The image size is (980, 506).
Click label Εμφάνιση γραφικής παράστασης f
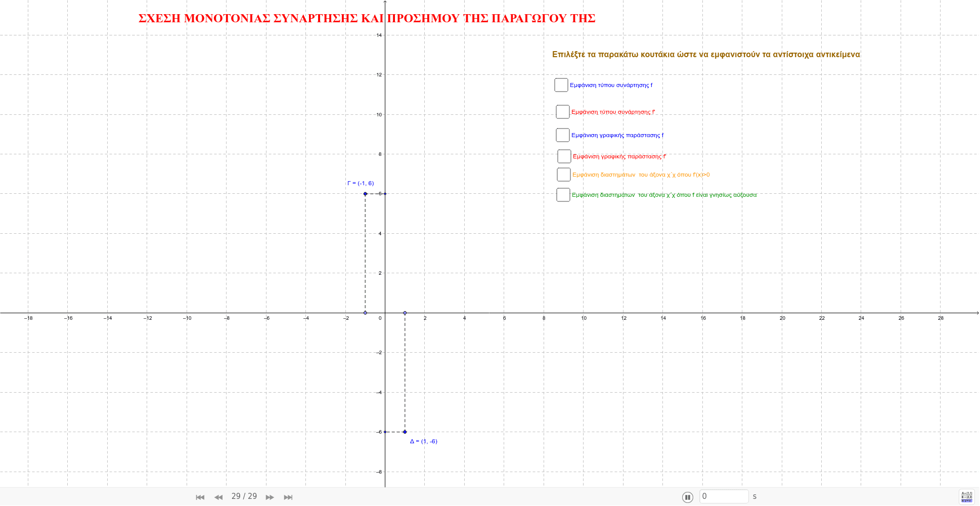[617, 135]
